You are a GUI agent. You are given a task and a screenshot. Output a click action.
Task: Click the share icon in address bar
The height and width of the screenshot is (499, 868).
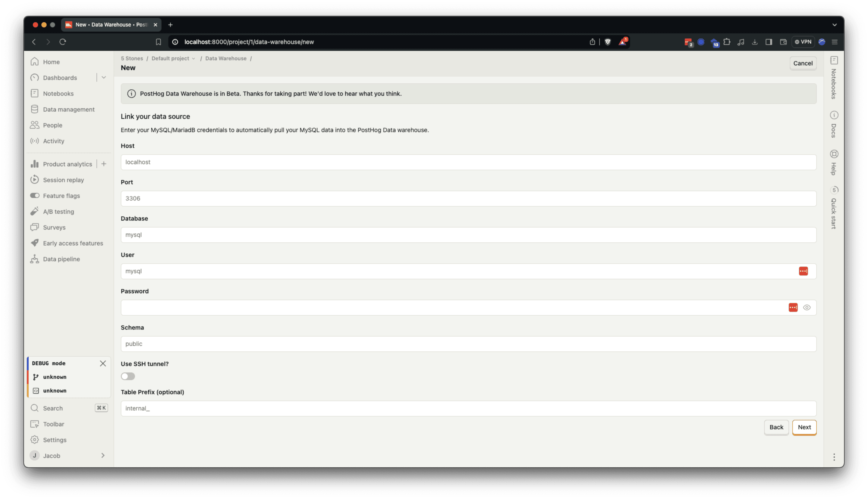coord(592,42)
